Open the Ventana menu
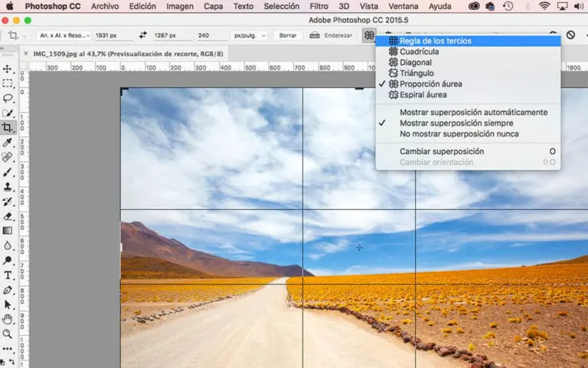Viewport: 588px width, 368px height. (403, 6)
